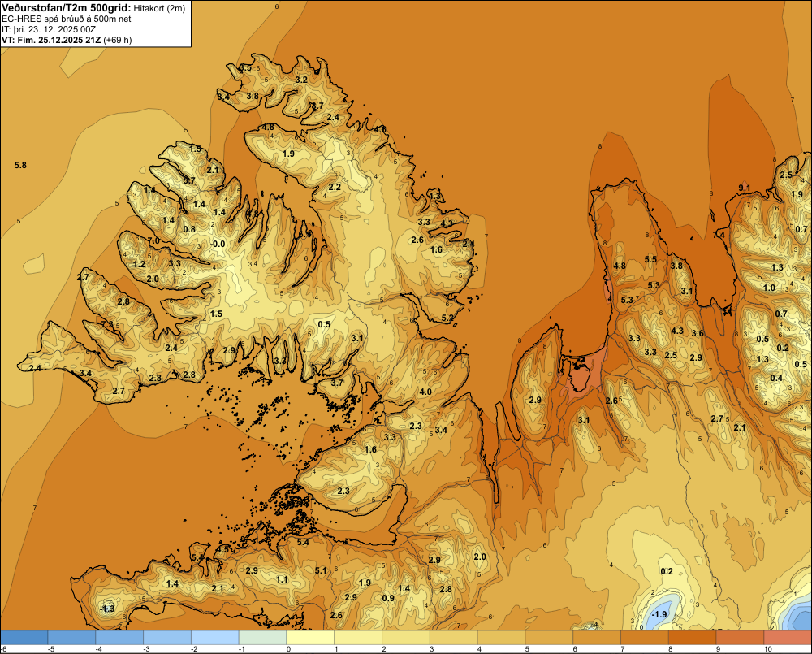Click the map temperature value "-0.0"
The width and height of the screenshot is (812, 654).
pos(218,244)
